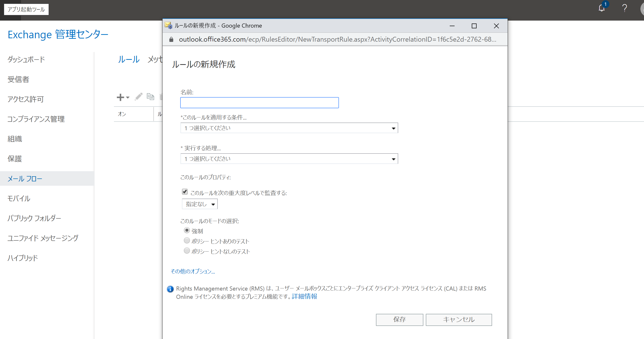Select the ポリシー ヒントなしのテスト radio button
644x339 pixels.
(x=187, y=251)
